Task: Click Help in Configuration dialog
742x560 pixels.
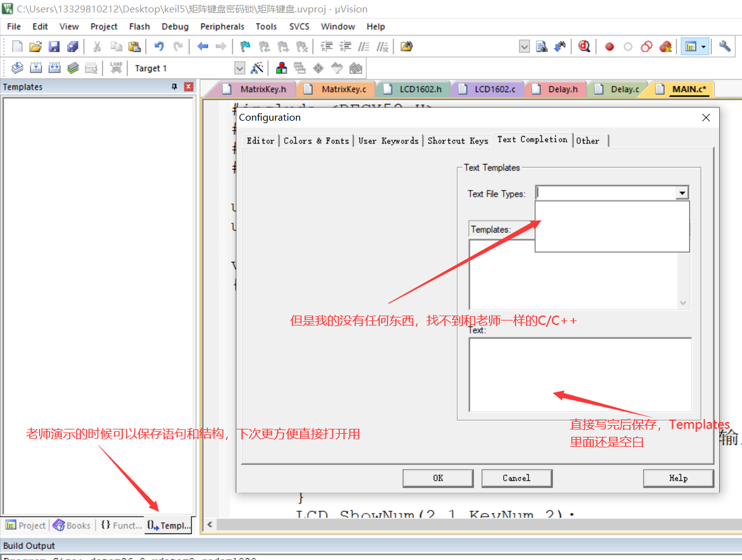Action: click(678, 478)
